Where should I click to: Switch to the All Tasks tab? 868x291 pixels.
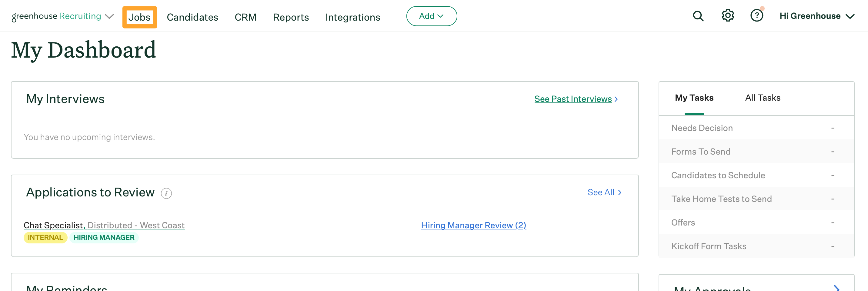(763, 98)
